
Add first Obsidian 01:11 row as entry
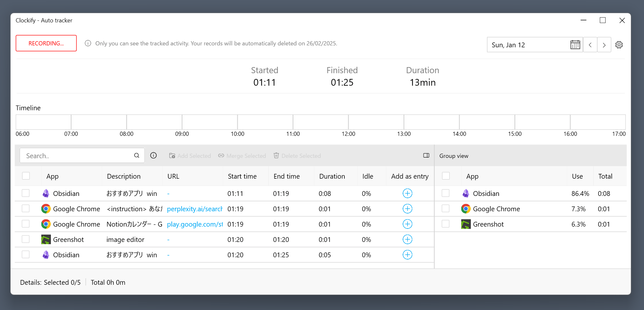pyautogui.click(x=407, y=193)
